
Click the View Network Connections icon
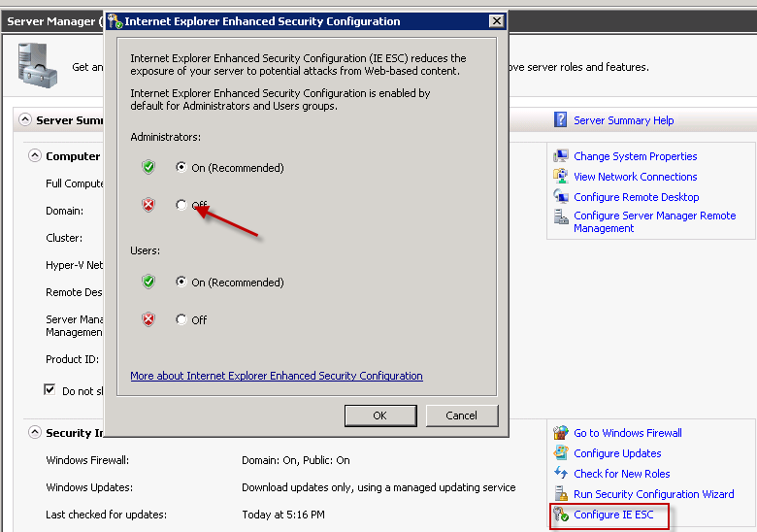coord(561,176)
